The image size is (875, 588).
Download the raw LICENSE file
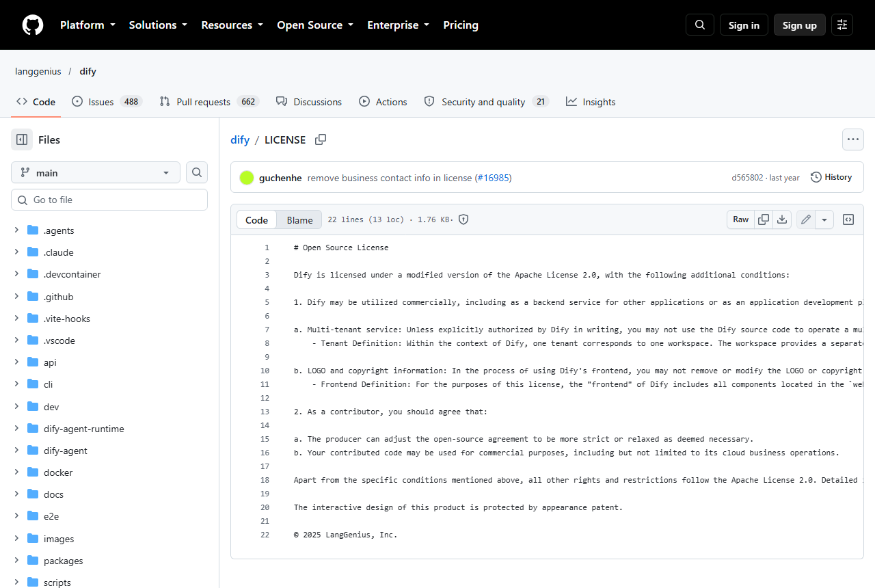point(783,219)
